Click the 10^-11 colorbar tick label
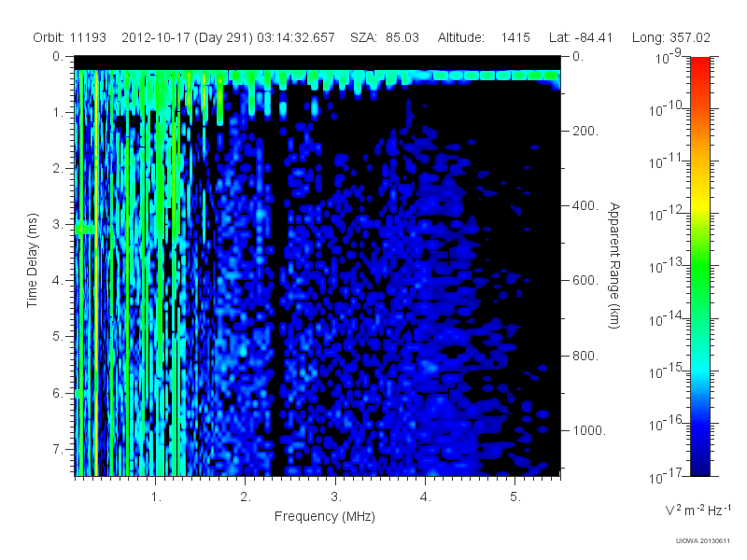Image resolution: width=747 pixels, height=560 pixels. pos(667,161)
